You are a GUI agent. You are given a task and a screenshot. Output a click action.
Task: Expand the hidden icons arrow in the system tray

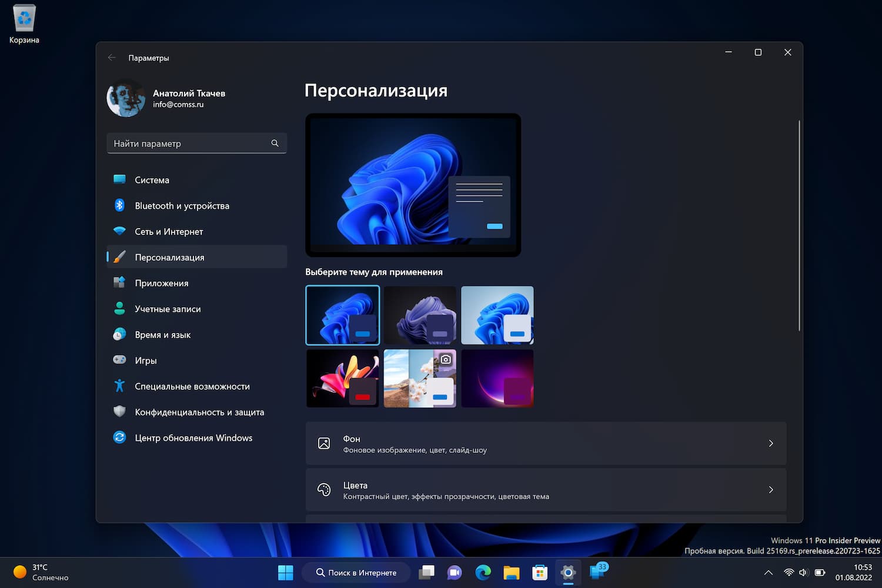(x=768, y=572)
